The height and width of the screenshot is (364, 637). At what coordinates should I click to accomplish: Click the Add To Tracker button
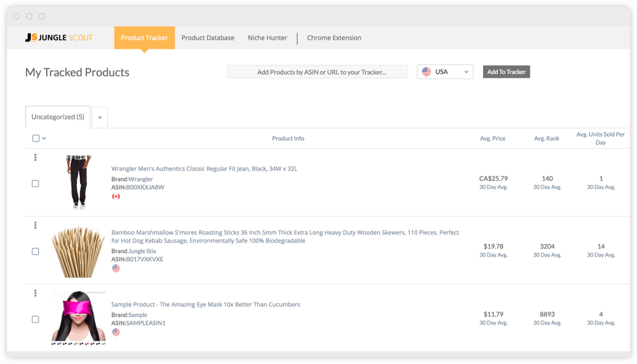[506, 72]
